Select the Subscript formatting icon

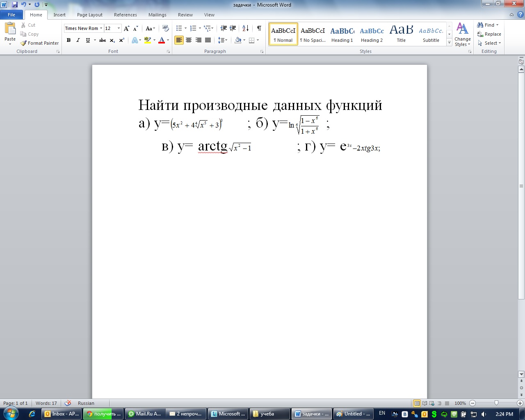(x=111, y=40)
